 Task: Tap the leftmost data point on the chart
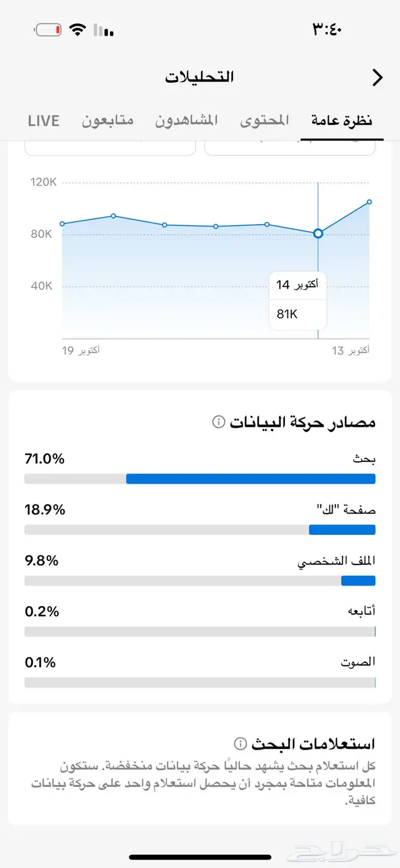pos(63,224)
